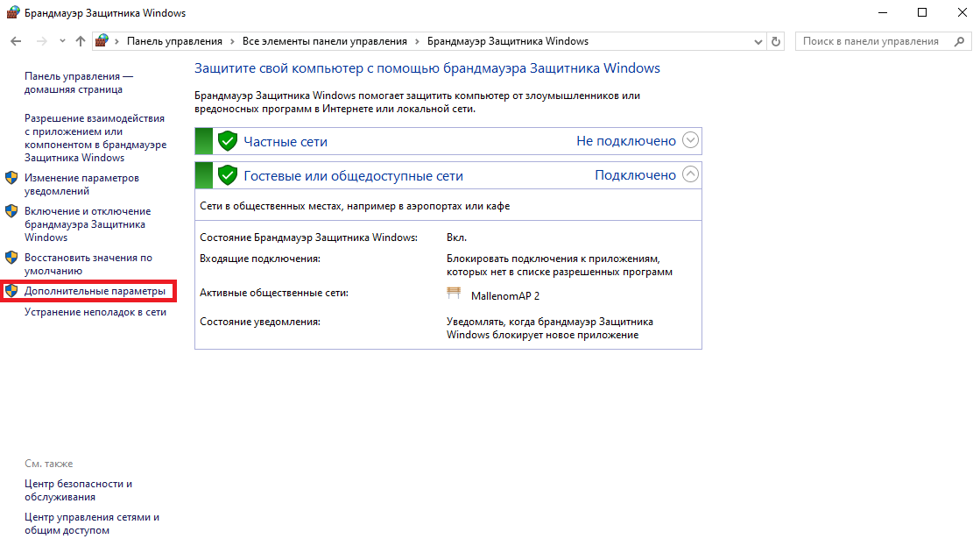980x553 pixels.
Task: Close the Брандмауэр Защитника Windows window
Action: click(x=962, y=12)
